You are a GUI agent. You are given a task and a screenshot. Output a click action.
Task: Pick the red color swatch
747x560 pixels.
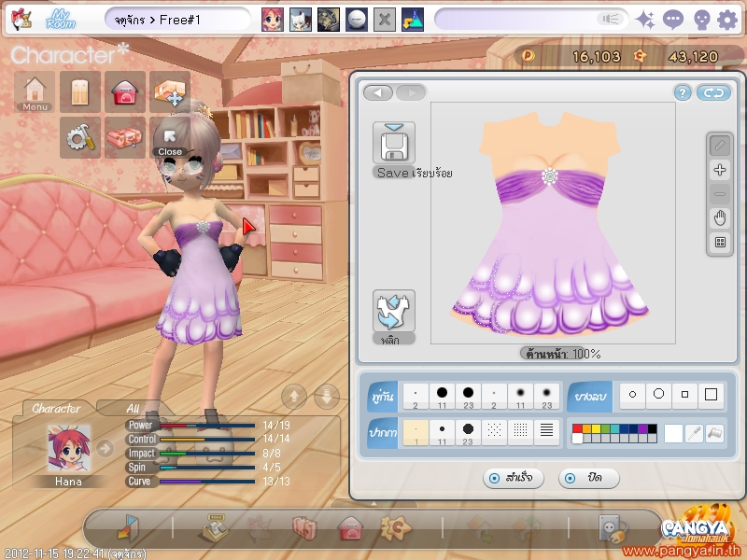(577, 428)
